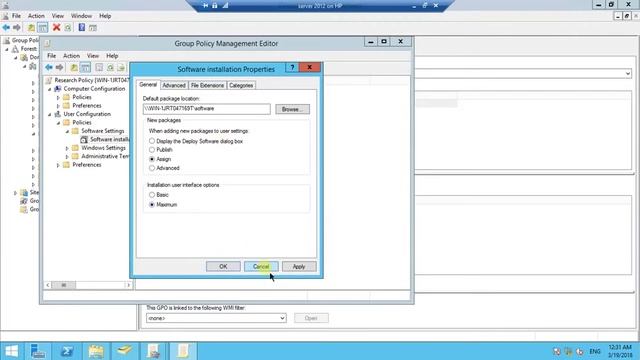Switch to the Categories tab

(241, 85)
